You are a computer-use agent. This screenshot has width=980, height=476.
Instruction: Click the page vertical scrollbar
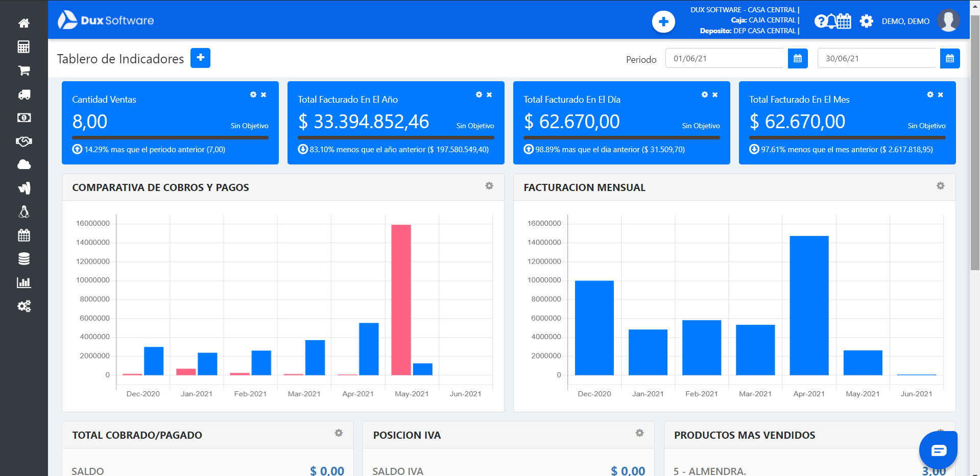[975, 143]
